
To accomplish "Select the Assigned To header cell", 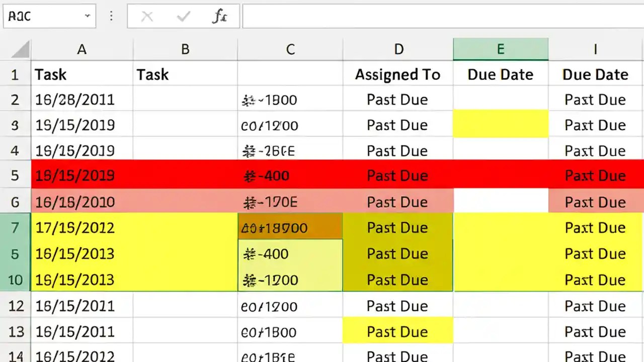I will (397, 74).
